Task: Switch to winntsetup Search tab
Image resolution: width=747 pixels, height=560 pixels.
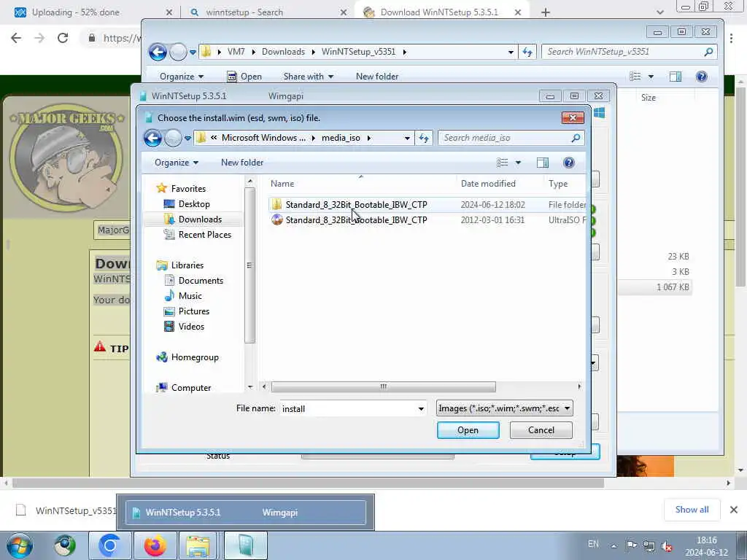Action: click(x=268, y=12)
